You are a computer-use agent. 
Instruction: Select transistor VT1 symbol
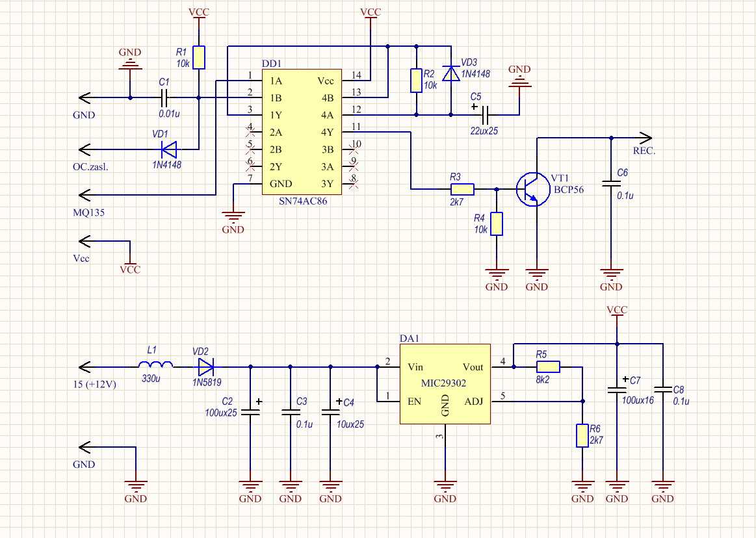coord(533,190)
